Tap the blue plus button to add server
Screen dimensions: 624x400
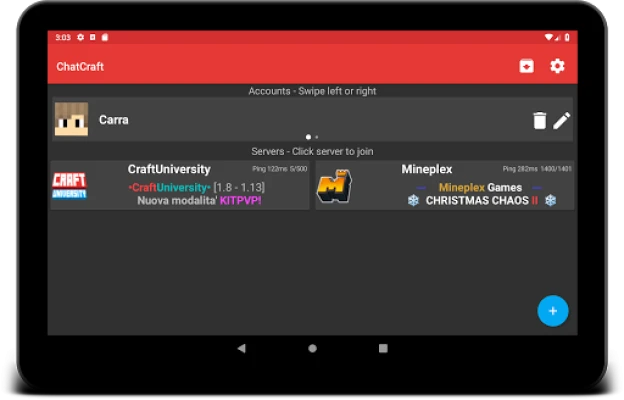552,310
